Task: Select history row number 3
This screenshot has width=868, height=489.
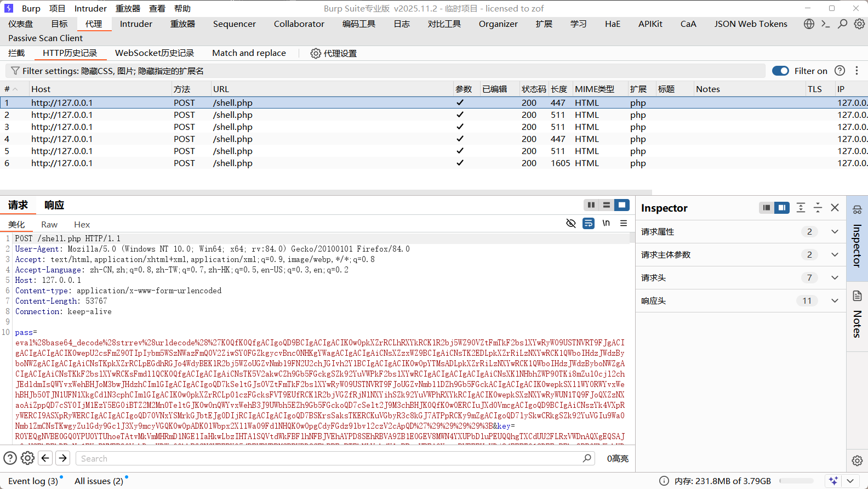Action: pyautogui.click(x=434, y=127)
